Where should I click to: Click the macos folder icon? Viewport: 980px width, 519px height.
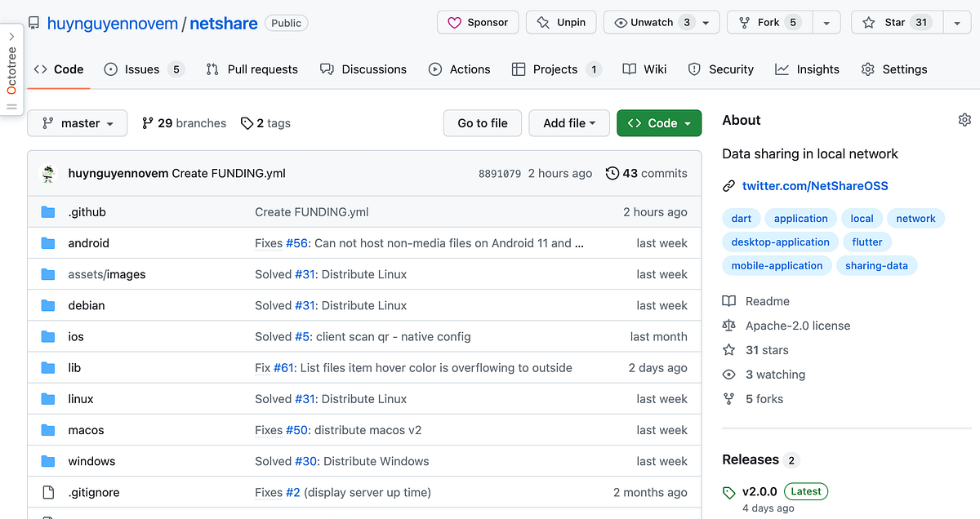click(48, 430)
